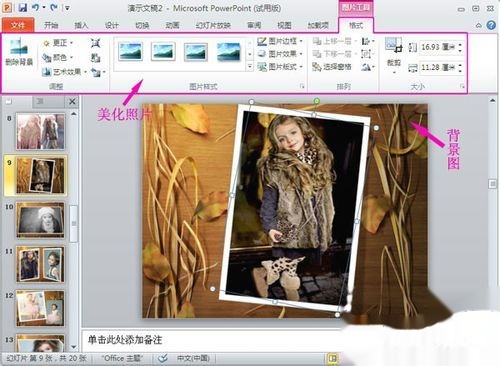Increase the picture width with the spinner
Image resolution: width=500 pixels, height=366 pixels.
point(460,65)
